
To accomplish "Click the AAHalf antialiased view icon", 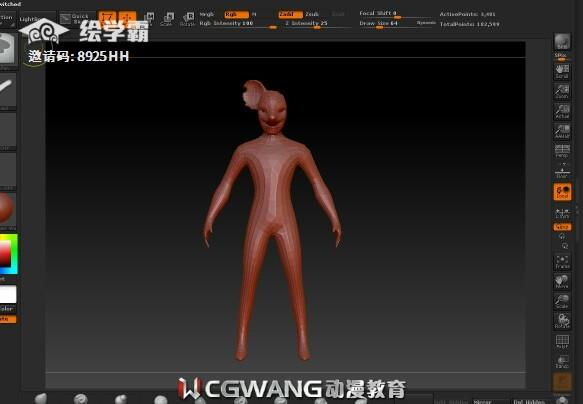I will (562, 131).
